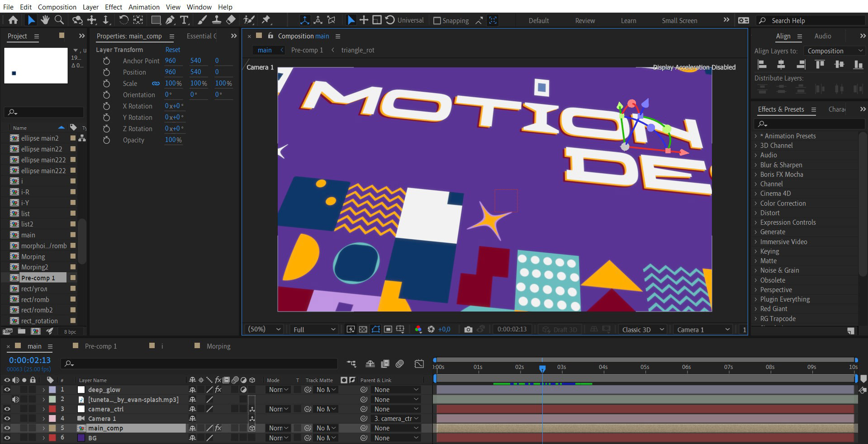Screen dimensions: 868x444
Task: Open the Classic 3D renderer dropdown
Action: click(641, 330)
